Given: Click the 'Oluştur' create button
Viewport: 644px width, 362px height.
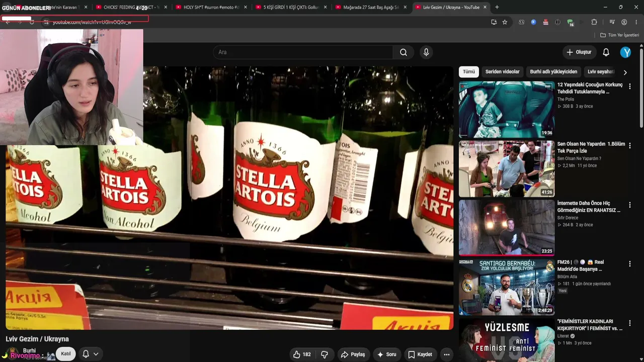Looking at the screenshot, I should [579, 52].
